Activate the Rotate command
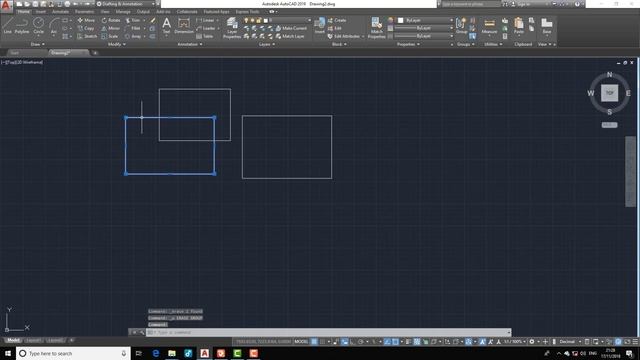 [x=111, y=20]
